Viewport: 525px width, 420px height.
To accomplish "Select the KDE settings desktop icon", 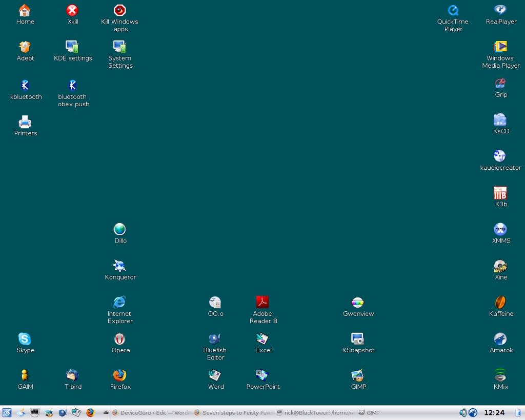I will [72, 47].
